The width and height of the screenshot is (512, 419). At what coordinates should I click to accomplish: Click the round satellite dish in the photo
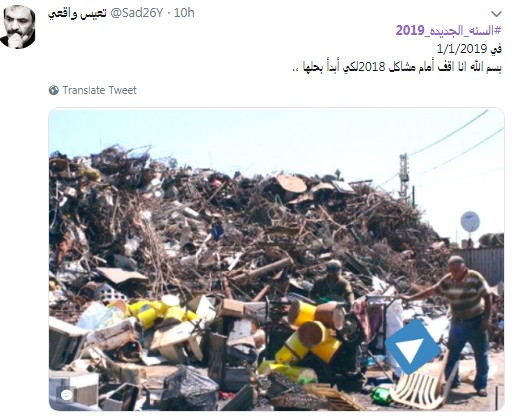pos(470,222)
